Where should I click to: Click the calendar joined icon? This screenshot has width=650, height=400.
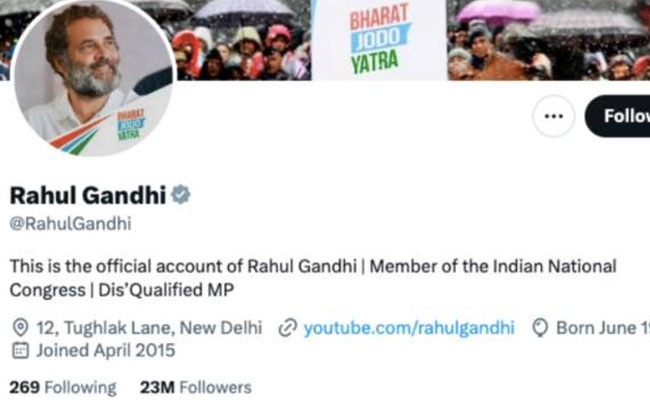click(x=20, y=350)
